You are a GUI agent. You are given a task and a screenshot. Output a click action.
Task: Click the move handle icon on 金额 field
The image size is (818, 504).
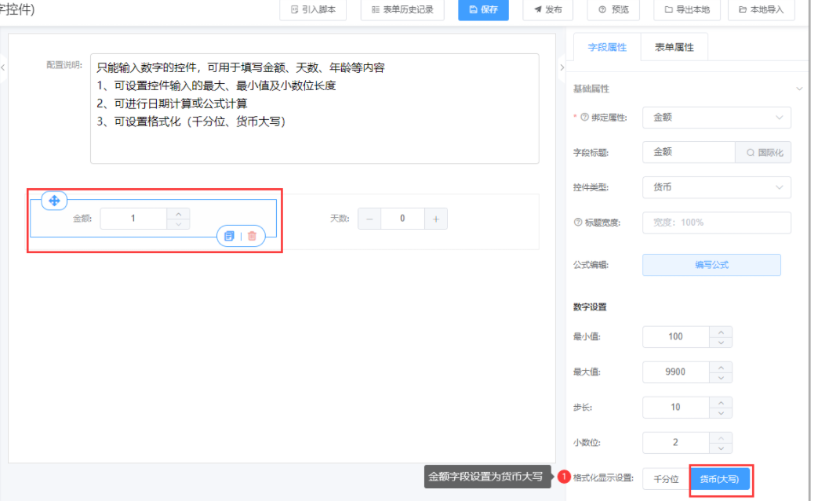54,201
